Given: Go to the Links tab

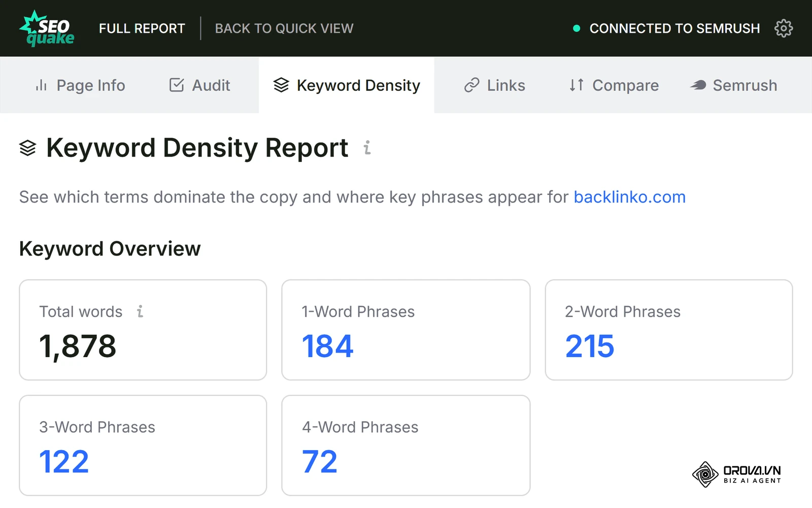Looking at the screenshot, I should (x=495, y=85).
